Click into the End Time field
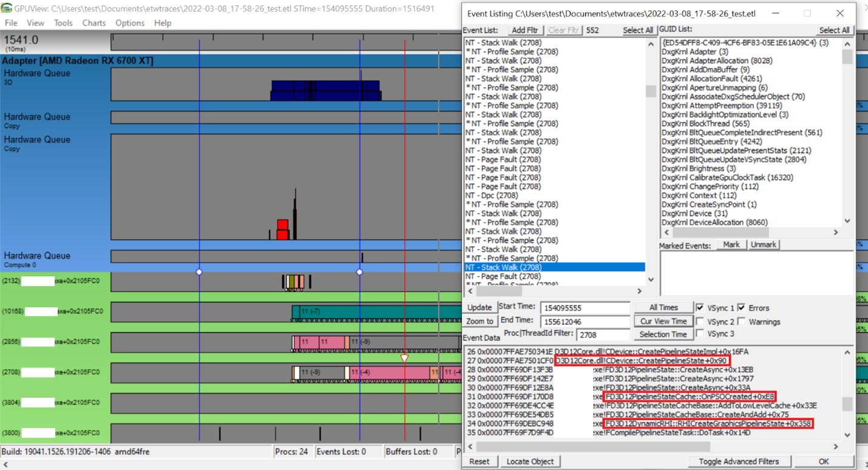 (x=585, y=321)
